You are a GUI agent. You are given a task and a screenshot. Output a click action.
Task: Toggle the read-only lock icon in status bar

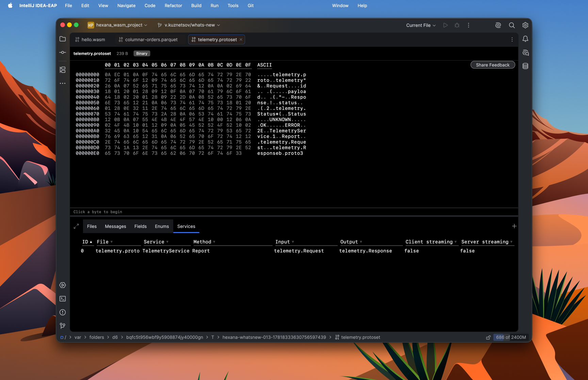(x=488, y=337)
